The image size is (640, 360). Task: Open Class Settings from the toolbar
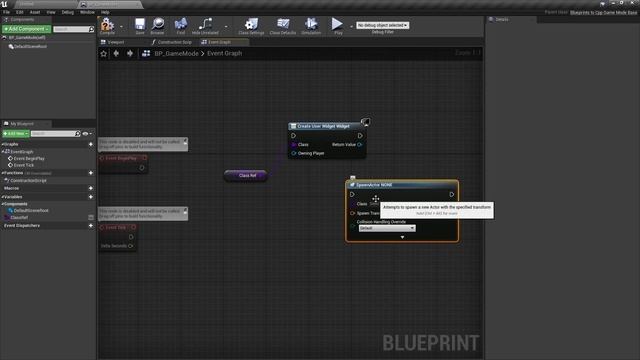click(251, 26)
